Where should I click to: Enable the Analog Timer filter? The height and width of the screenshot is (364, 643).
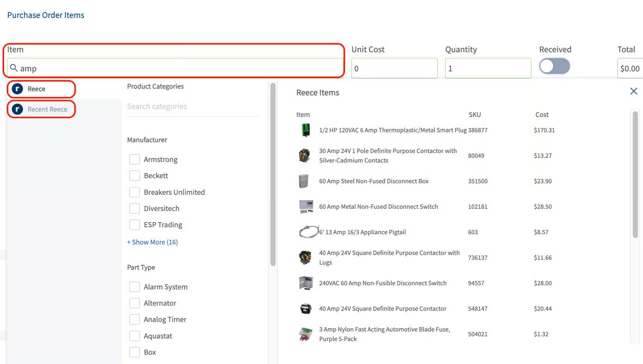tap(134, 320)
